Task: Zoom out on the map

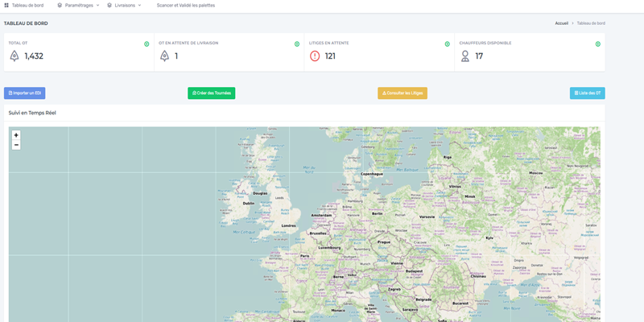Action: pos(16,145)
